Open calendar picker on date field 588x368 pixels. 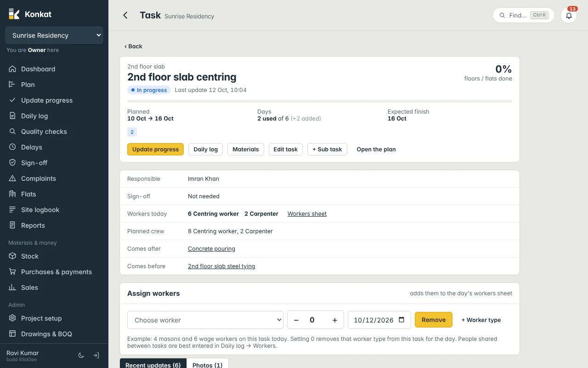(x=401, y=320)
